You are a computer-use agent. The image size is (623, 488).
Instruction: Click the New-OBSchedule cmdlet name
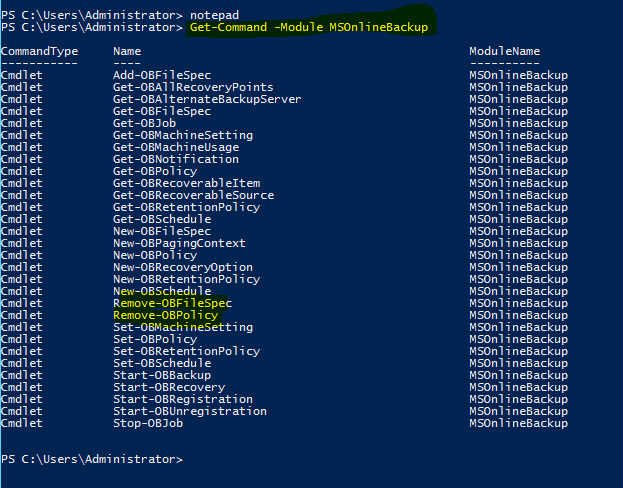coord(162,291)
